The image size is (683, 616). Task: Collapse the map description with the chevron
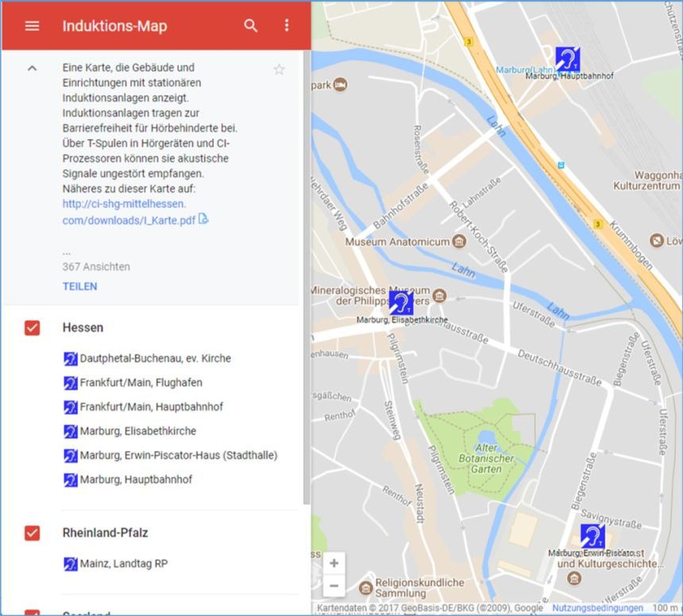click(32, 68)
